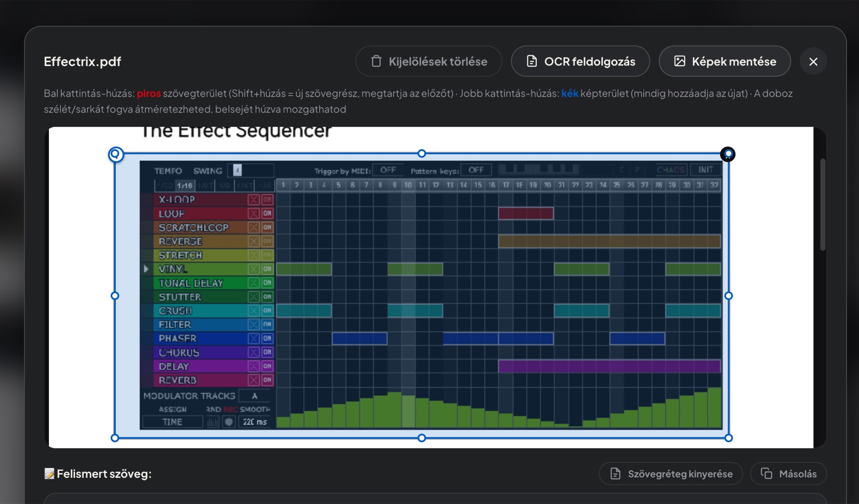Click the ON toggle in the DELAY row

click(267, 366)
